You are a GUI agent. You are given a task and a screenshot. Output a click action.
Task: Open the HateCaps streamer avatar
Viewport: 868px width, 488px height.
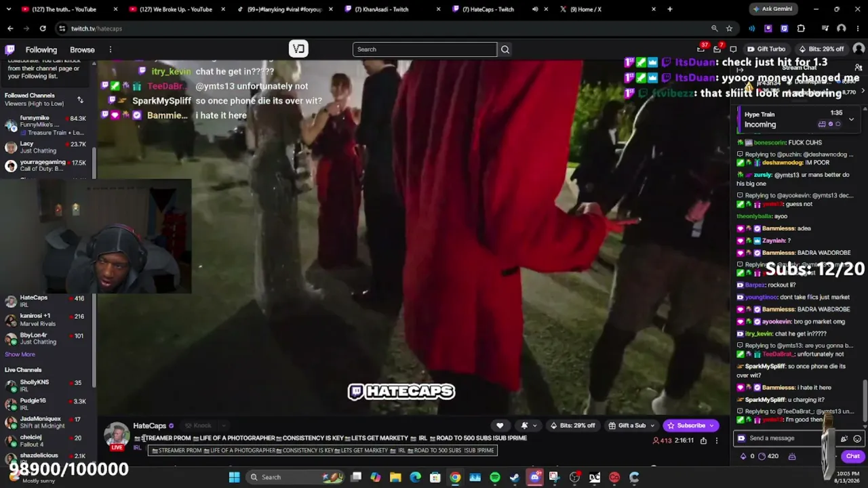117,435
